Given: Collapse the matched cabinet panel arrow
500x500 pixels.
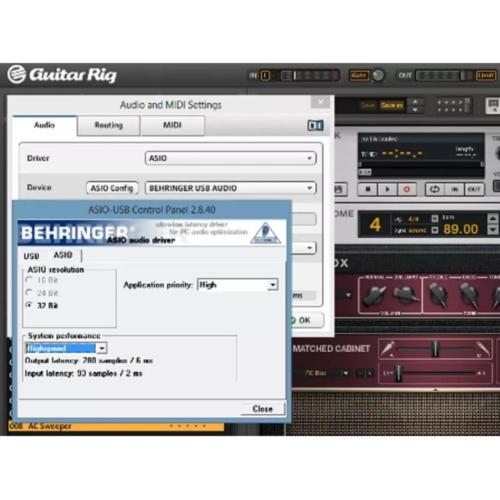Looking at the screenshot, I should point(435,389).
